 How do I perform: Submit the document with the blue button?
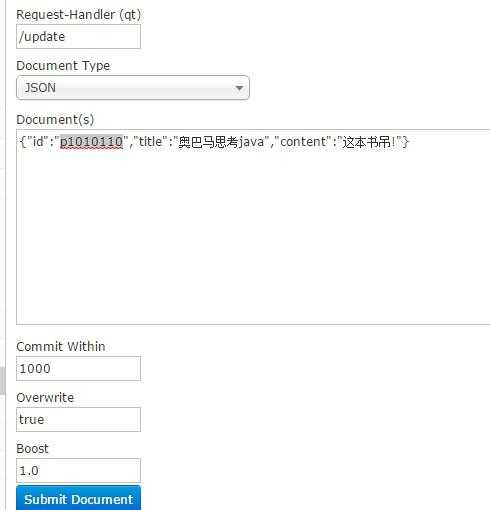coord(78,499)
